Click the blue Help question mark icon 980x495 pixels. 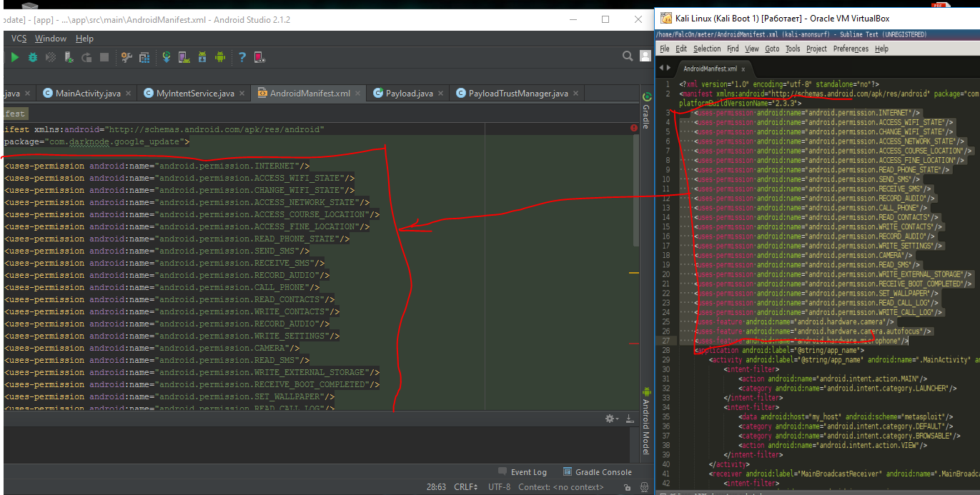242,57
